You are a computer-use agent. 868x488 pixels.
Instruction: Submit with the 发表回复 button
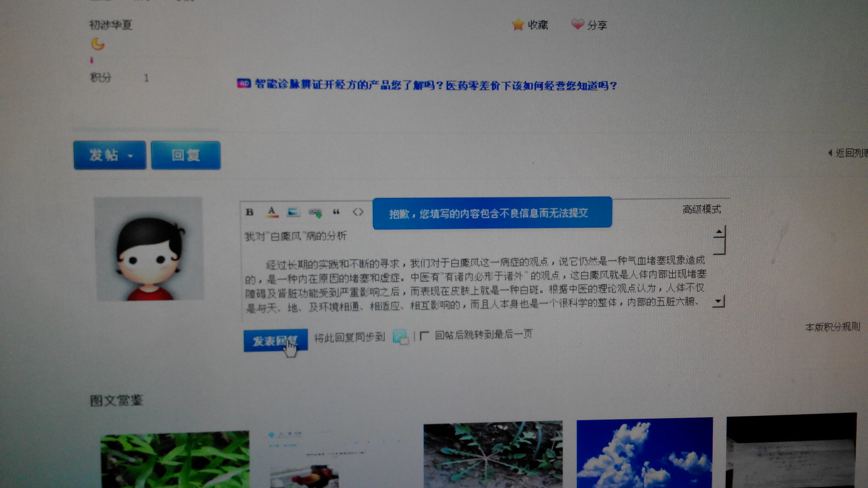275,340
